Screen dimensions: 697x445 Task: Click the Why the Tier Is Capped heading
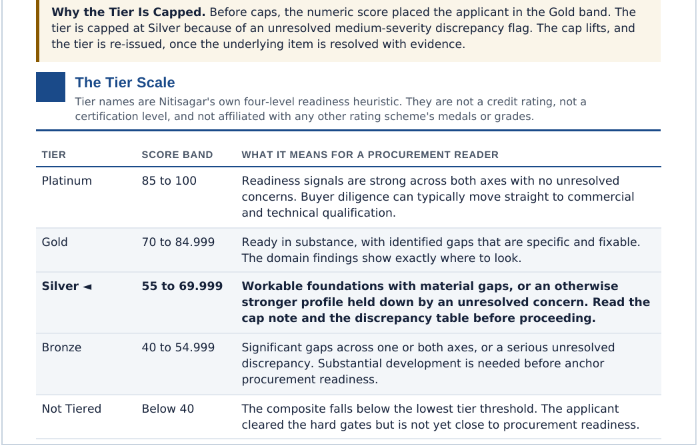pos(128,12)
